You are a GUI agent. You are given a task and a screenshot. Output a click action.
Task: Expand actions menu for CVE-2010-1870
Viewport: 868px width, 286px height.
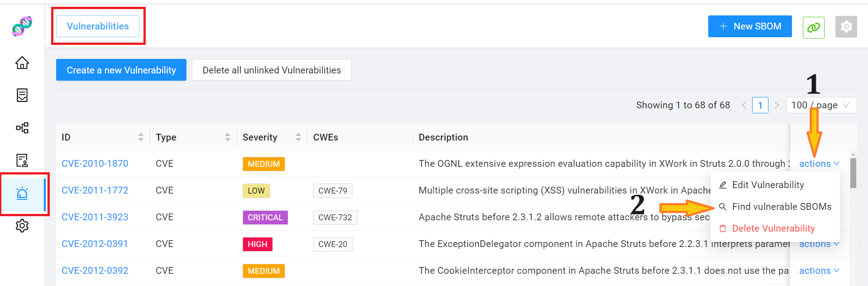pos(819,164)
